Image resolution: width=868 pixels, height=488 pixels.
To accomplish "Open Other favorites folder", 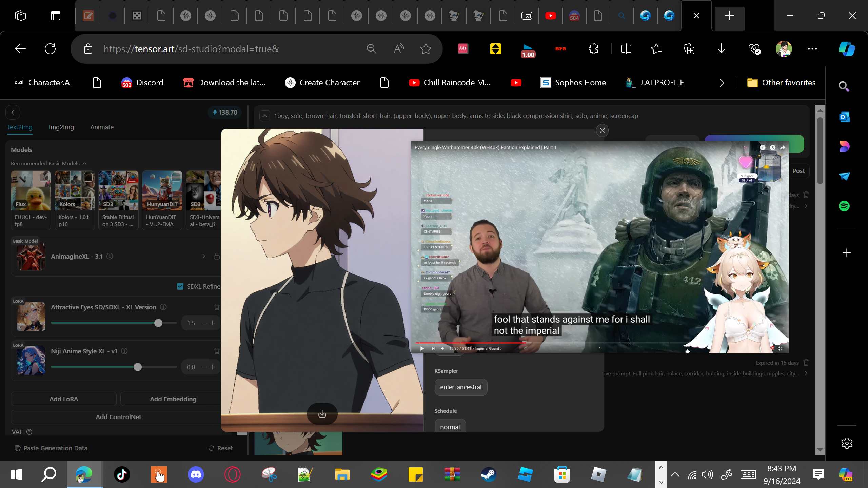I will pos(781,83).
